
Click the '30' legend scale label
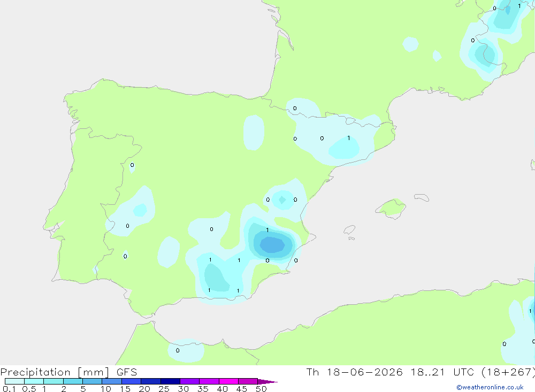[183, 389]
